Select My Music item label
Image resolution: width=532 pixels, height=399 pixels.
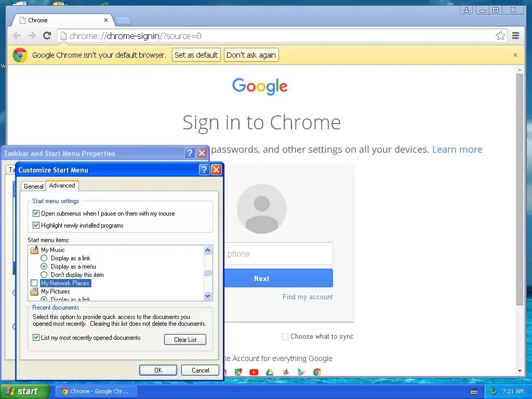click(52, 250)
